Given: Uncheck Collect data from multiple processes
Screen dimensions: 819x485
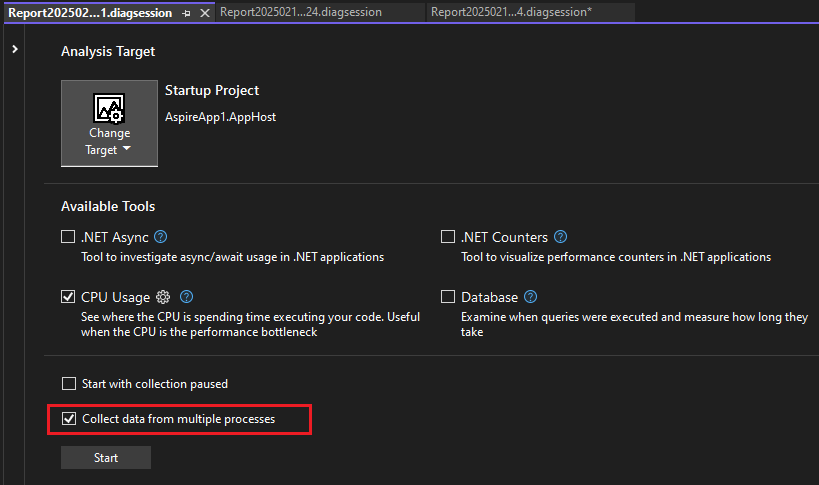Looking at the screenshot, I should tap(68, 419).
